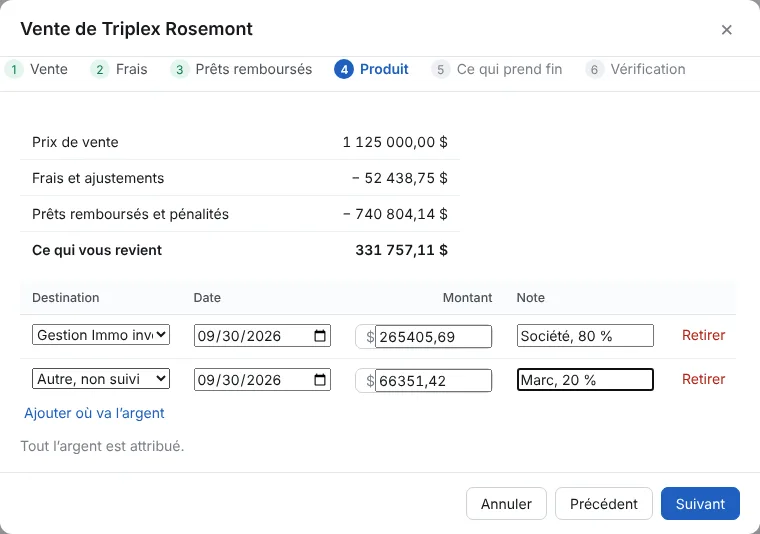Click the text Tout l'argent est attribué.
This screenshot has height=534, width=760.
tap(102, 446)
